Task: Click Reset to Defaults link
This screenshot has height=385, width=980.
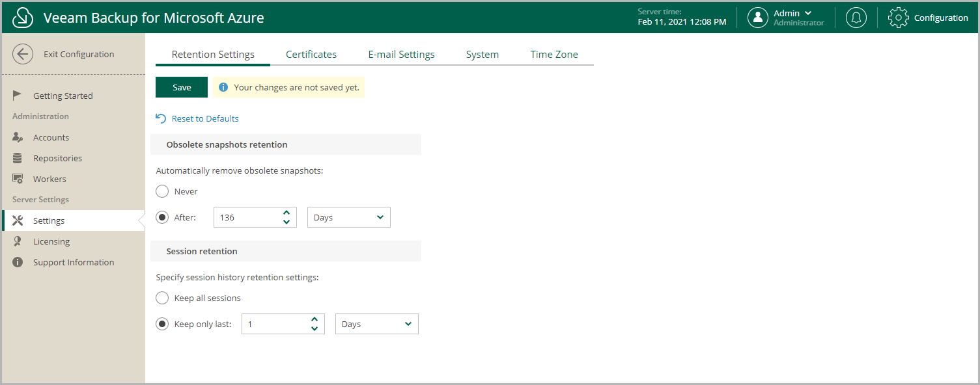Action: [205, 118]
